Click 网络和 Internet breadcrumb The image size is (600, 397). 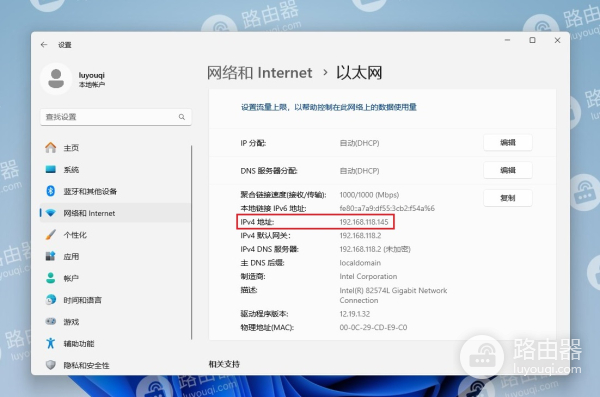point(259,73)
